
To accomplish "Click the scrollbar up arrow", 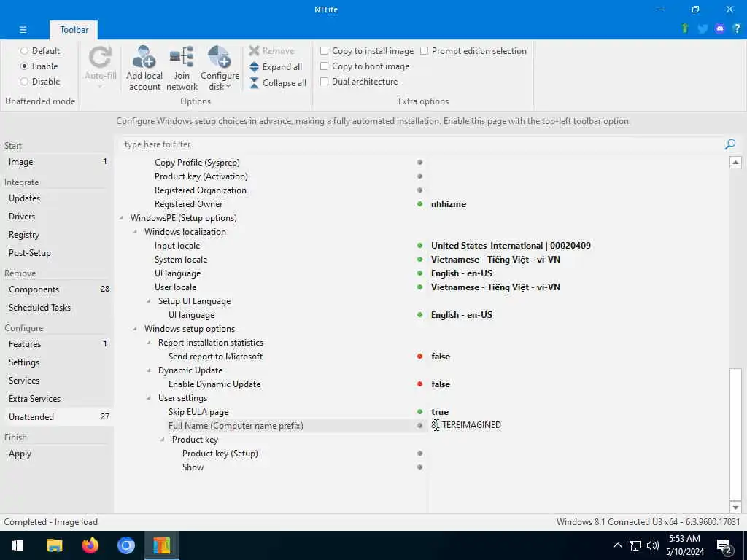I will [x=735, y=163].
